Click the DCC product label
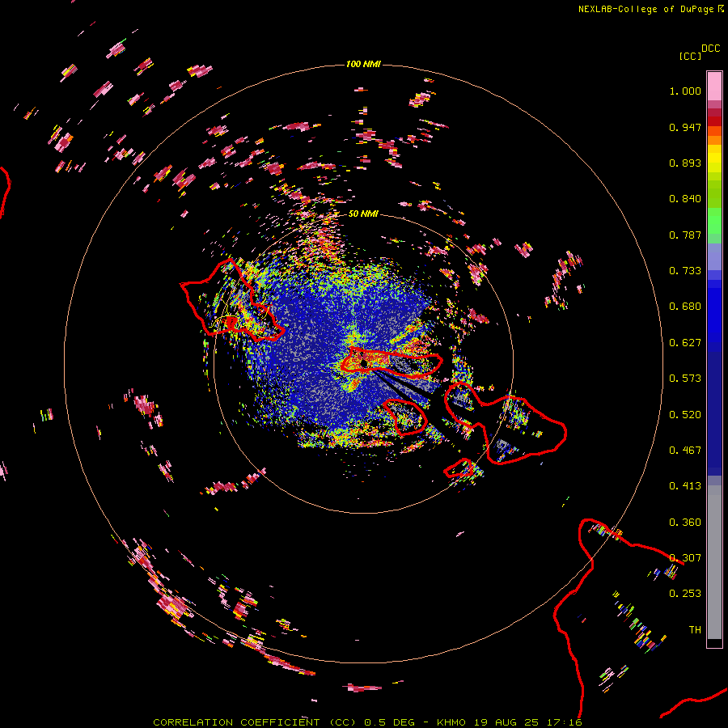Image resolution: width=728 pixels, height=728 pixels. [711, 49]
